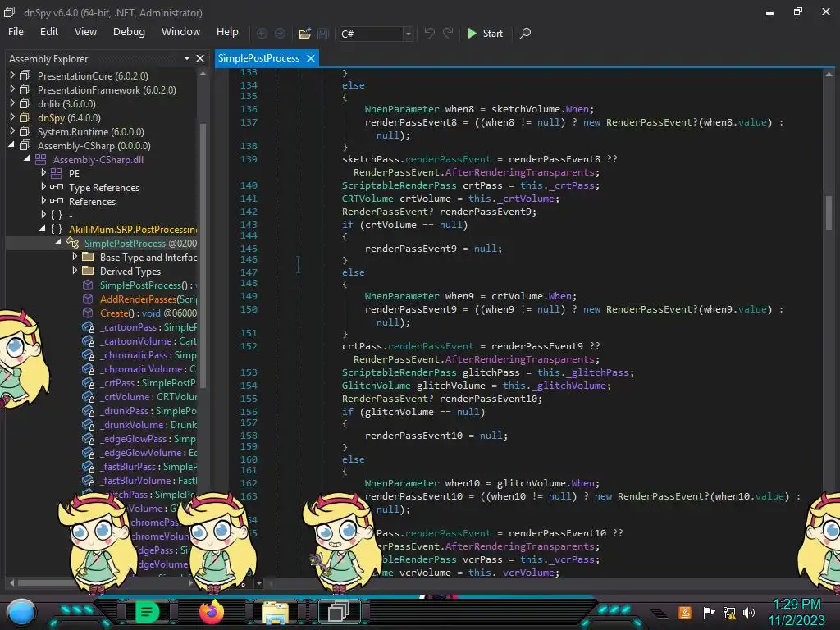Select SimplePostProcess() constructor item
The height and width of the screenshot is (630, 840).
pyautogui.click(x=148, y=285)
